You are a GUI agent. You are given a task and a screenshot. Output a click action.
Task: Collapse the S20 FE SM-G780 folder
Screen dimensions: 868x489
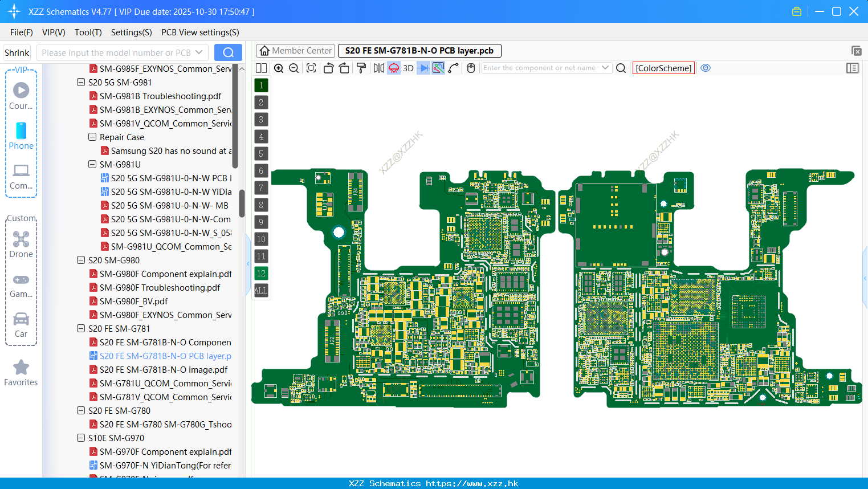coord(81,410)
